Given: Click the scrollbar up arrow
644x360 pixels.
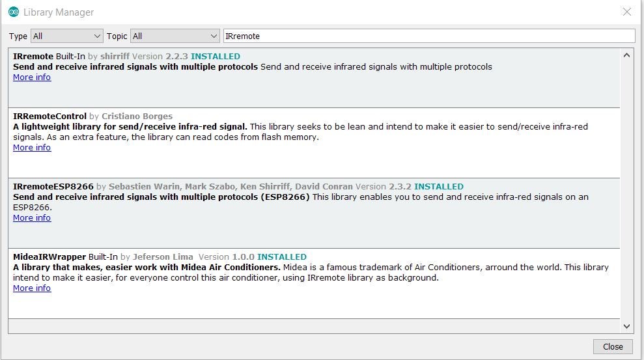Looking at the screenshot, I should (626, 55).
